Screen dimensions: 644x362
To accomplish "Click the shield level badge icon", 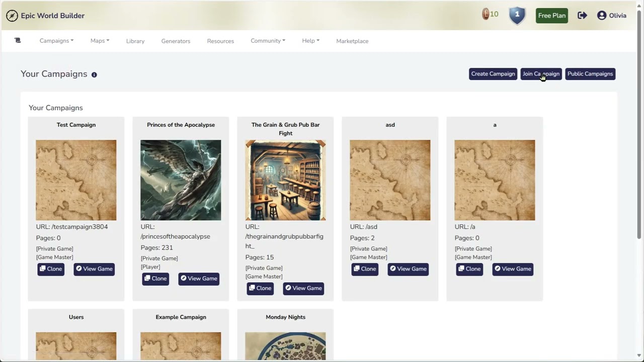I will click(x=517, y=15).
